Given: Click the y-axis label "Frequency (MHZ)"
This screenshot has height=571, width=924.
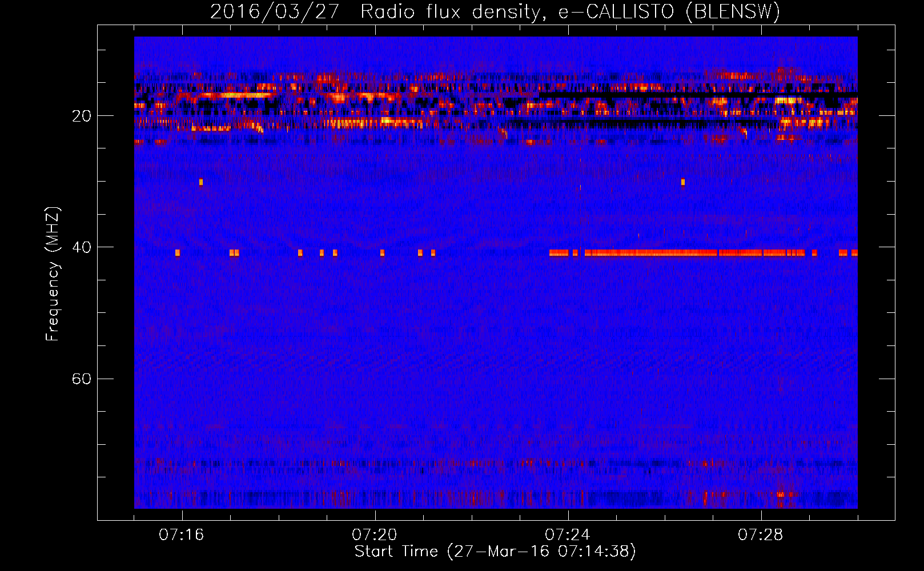Looking at the screenshot, I should pyautogui.click(x=53, y=274).
